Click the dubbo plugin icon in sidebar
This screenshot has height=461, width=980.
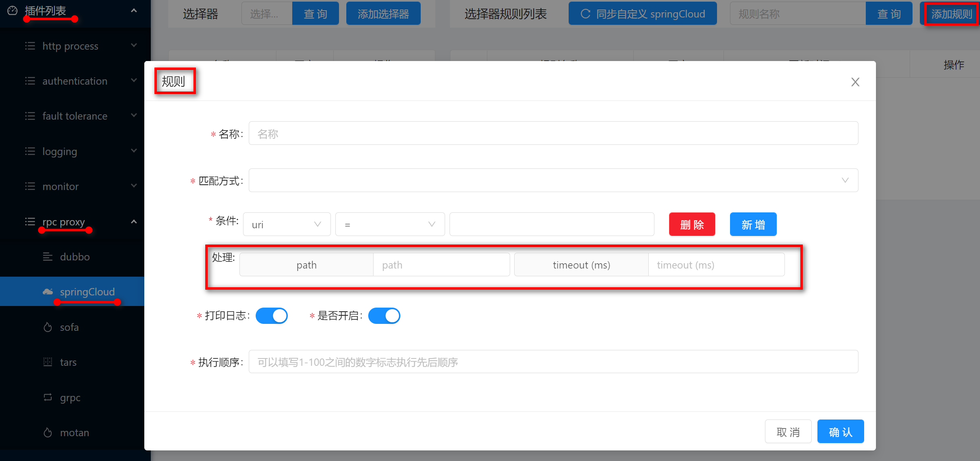click(x=48, y=257)
